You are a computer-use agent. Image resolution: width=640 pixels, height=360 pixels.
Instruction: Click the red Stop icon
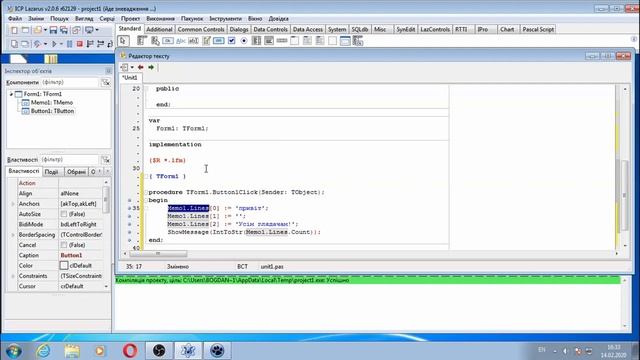coord(80,44)
